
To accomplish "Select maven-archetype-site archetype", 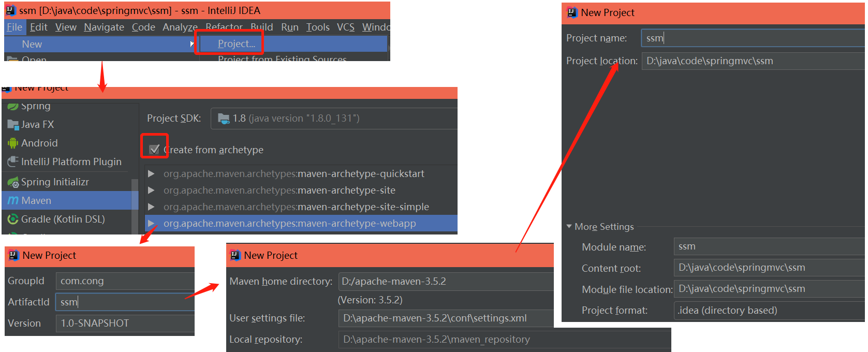I will tap(279, 190).
